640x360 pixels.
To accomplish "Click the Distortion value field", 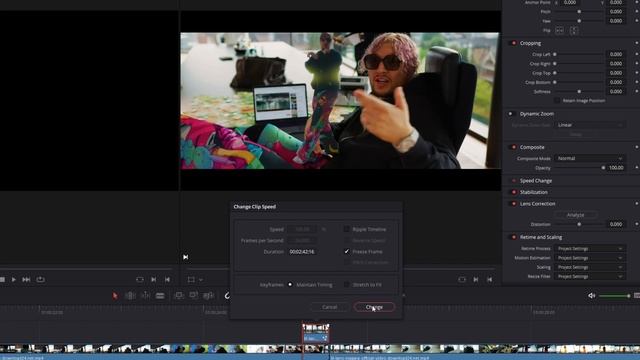I will pos(616,224).
